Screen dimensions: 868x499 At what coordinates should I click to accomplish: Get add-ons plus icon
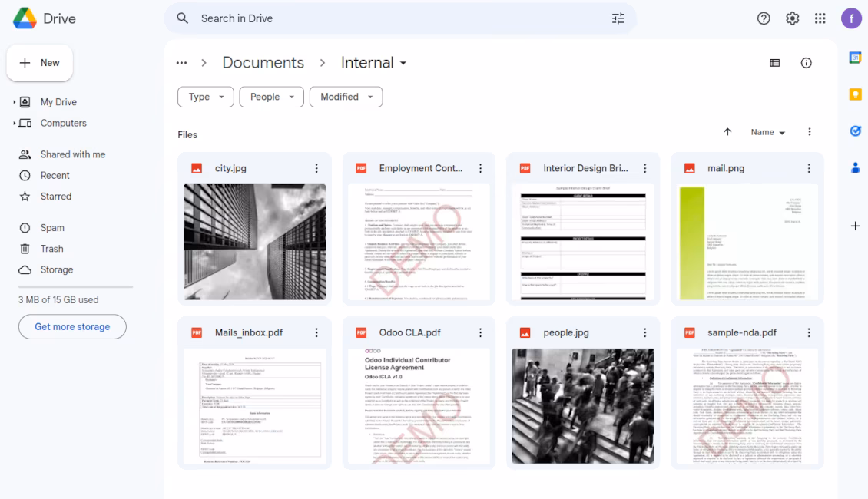855,226
